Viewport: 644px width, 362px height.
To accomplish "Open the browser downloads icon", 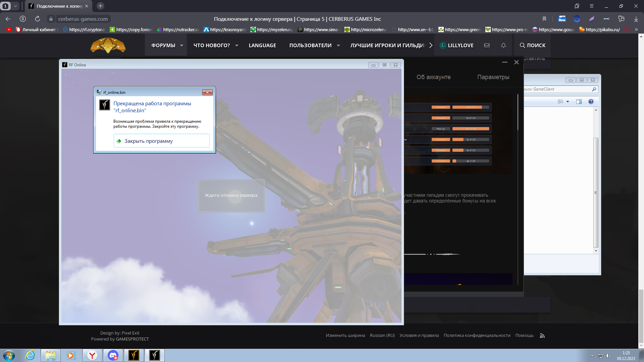I will [636, 19].
